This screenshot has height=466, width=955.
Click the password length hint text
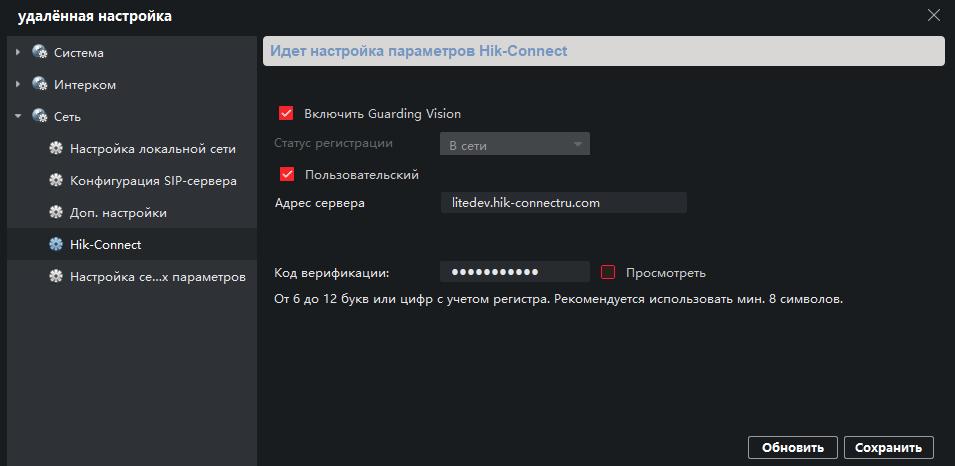click(559, 299)
